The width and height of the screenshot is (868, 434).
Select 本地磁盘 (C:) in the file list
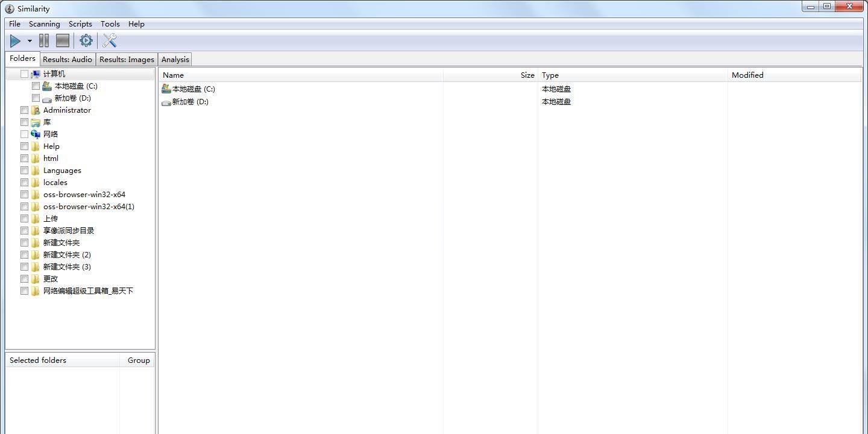[x=193, y=89]
